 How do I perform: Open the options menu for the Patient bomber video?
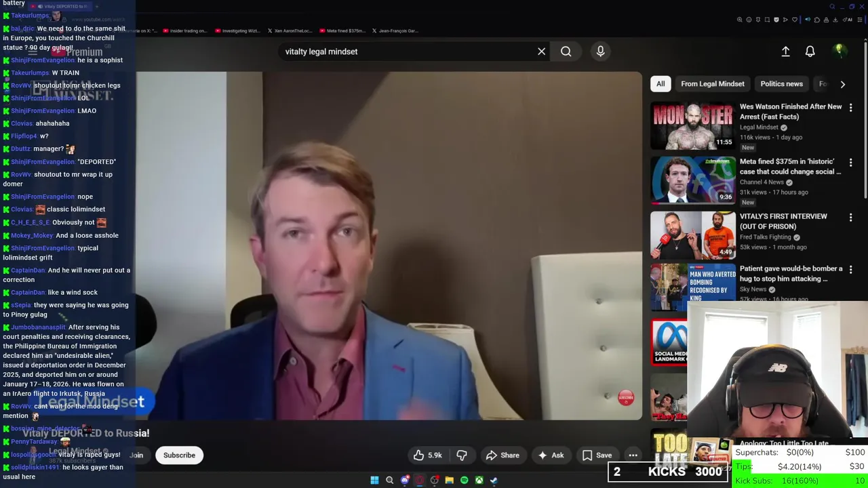[x=850, y=270]
